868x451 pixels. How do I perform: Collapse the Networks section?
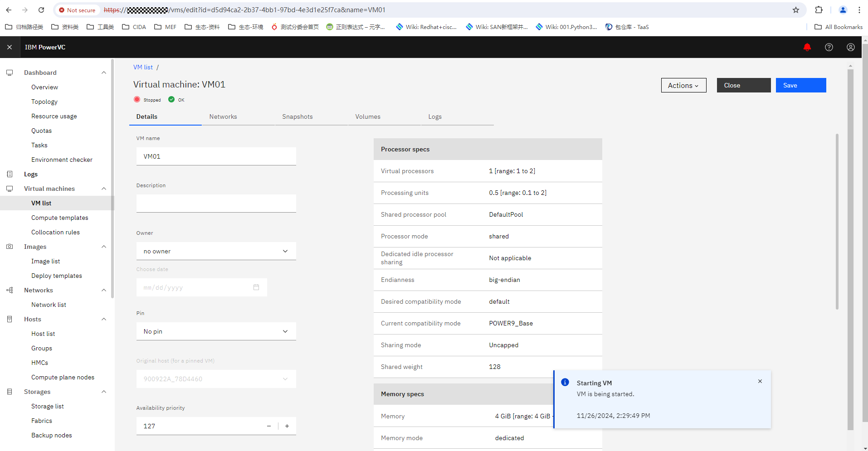(104, 290)
